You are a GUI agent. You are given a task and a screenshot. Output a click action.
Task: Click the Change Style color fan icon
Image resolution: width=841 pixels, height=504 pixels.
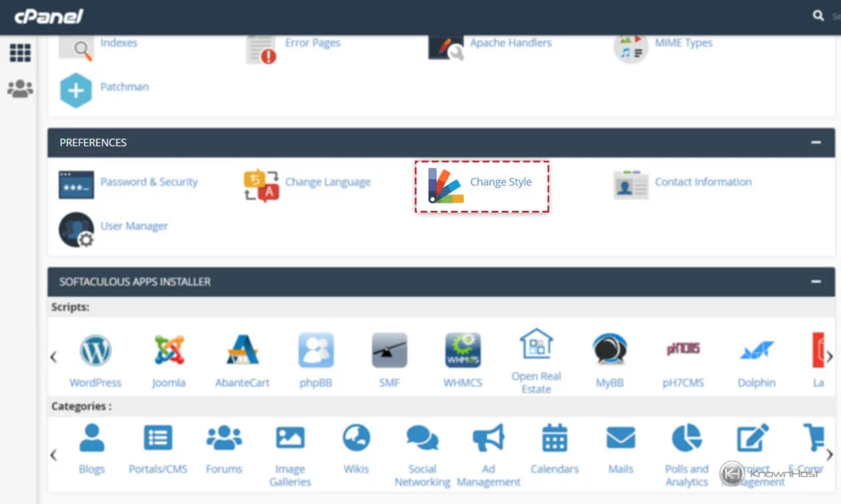[446, 186]
